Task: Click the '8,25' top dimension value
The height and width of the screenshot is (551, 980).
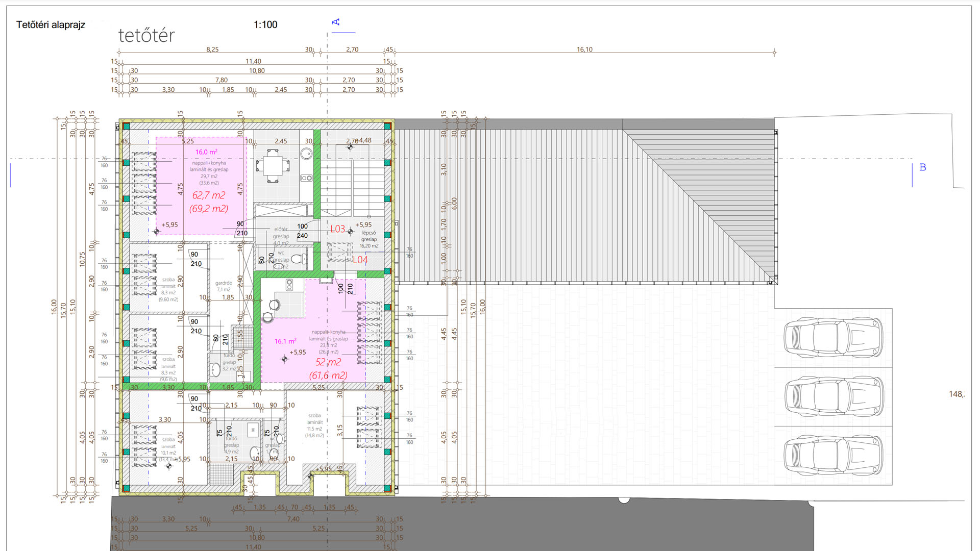Action: 212,49
